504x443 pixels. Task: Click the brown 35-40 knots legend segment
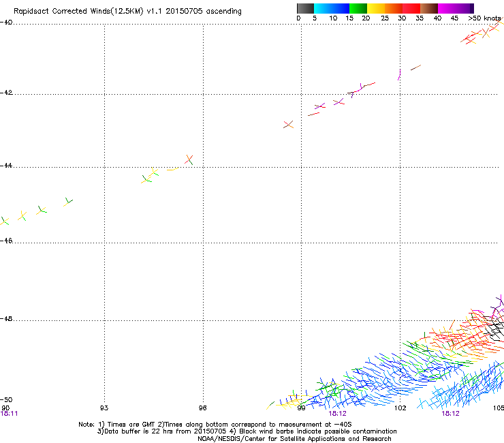(429, 8)
